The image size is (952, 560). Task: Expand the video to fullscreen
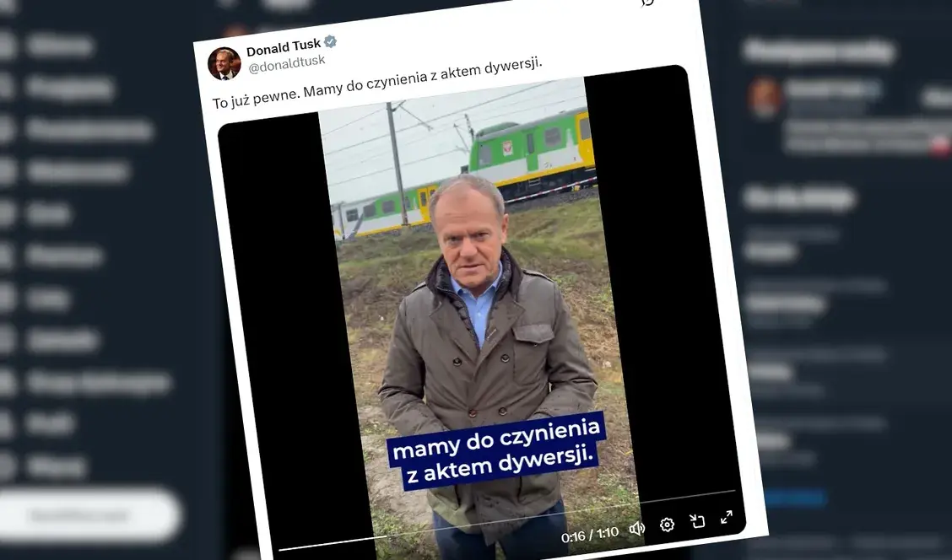(726, 517)
